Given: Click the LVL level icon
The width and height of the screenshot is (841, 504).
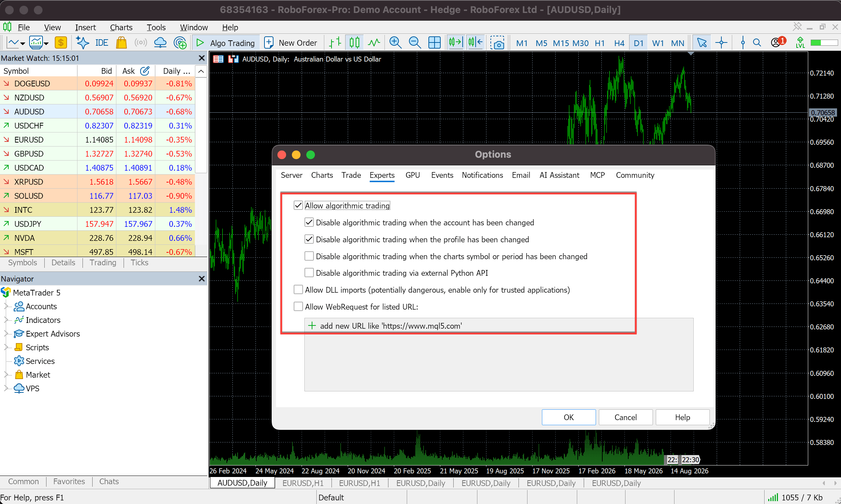Looking at the screenshot, I should (x=800, y=43).
